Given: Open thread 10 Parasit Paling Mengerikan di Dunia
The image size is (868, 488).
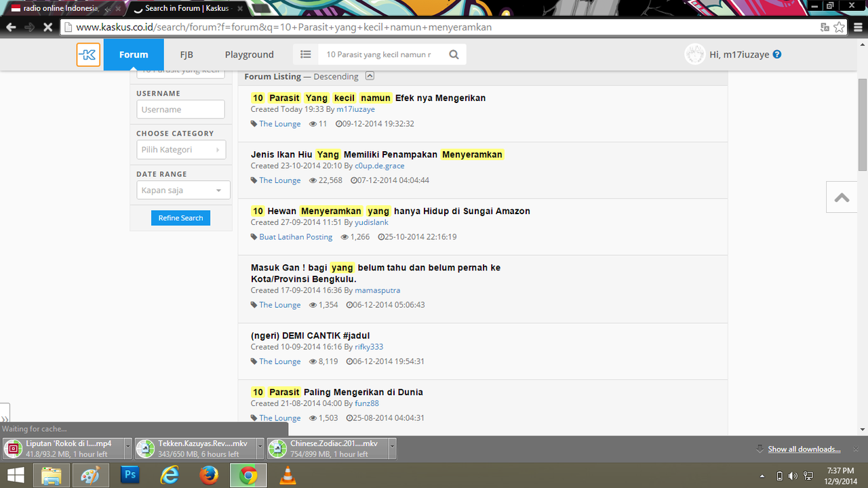Looking at the screenshot, I should (337, 392).
